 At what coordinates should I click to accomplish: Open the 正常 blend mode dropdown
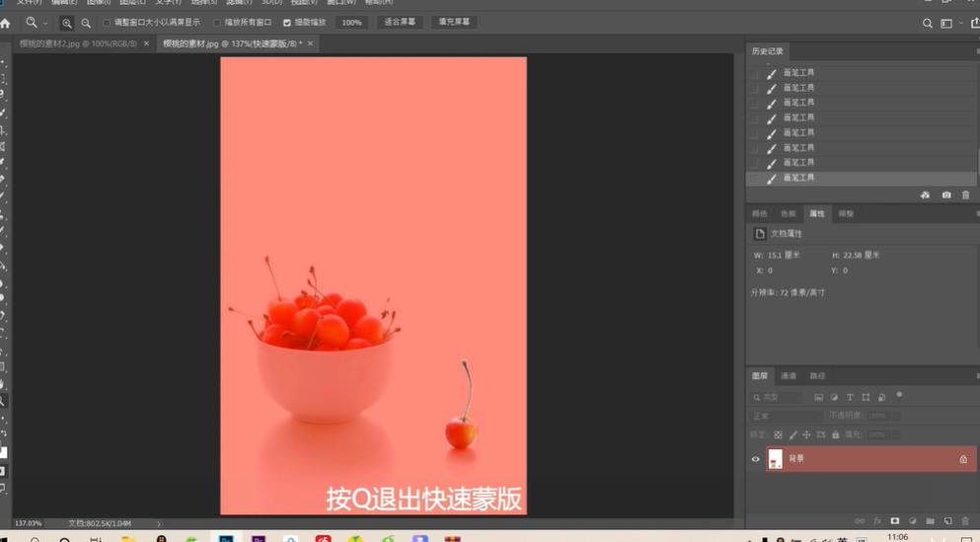coord(787,417)
